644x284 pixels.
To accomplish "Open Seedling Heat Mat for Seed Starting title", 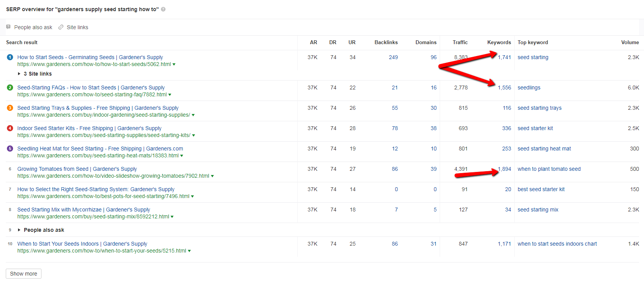I will tap(100, 149).
